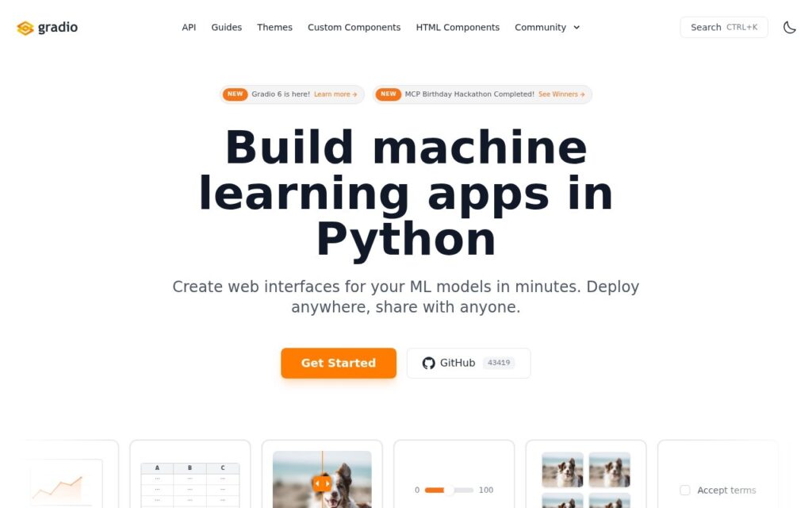The width and height of the screenshot is (812, 508).
Task: Click the NEW badge for MCP Hackathon
Action: coord(389,94)
